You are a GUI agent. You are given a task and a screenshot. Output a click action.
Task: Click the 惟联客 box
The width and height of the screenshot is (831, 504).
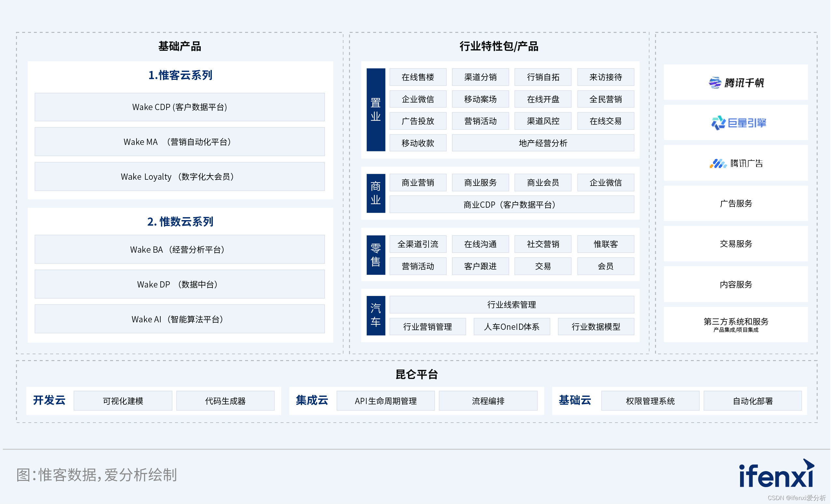[606, 244]
